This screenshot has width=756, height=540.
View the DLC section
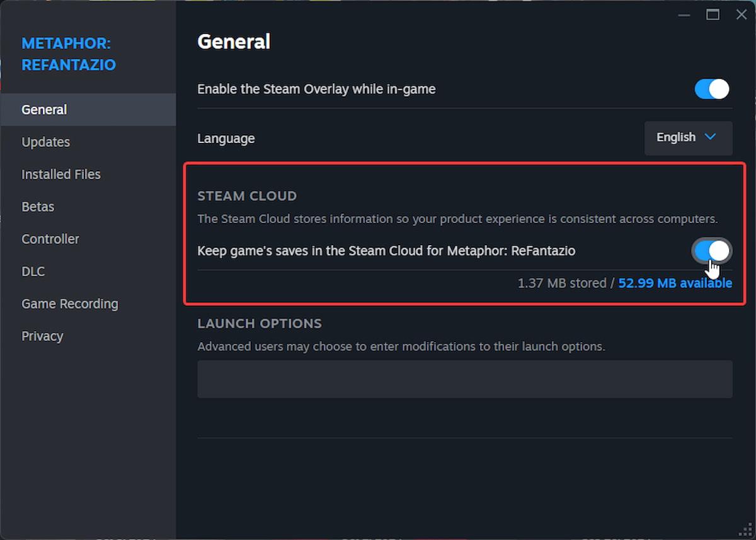pos(33,271)
